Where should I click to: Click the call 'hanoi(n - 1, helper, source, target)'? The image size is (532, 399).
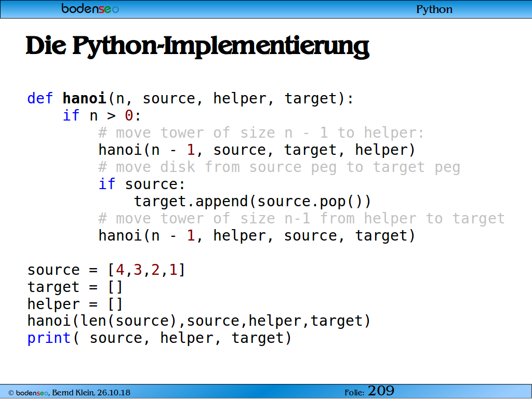click(x=257, y=236)
